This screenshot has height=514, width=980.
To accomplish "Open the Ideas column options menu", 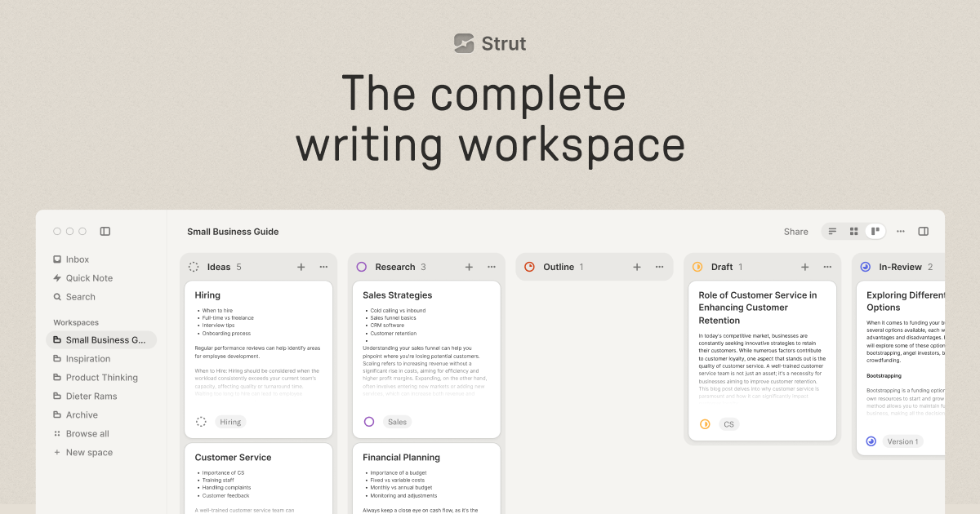I will coord(323,267).
